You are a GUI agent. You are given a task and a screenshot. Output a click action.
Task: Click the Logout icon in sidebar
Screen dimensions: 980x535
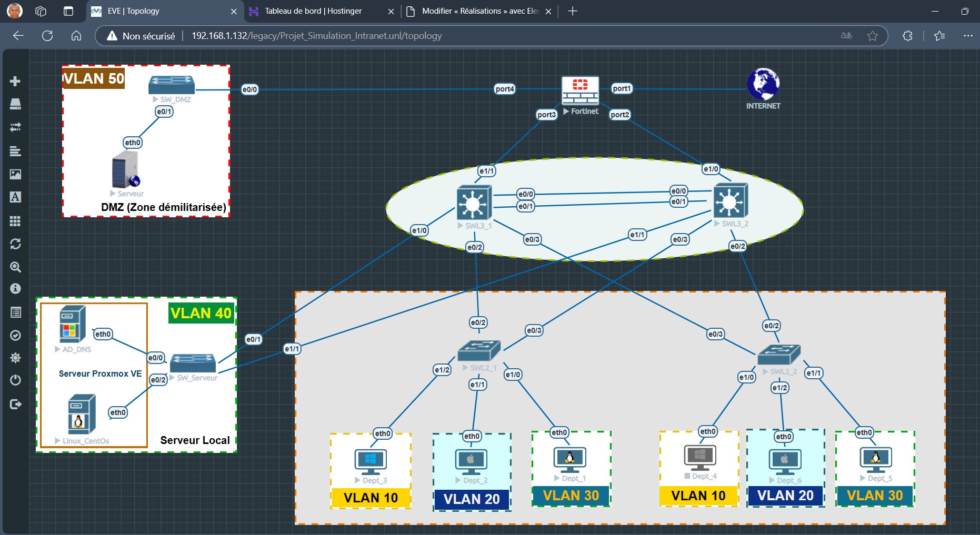[x=15, y=404]
